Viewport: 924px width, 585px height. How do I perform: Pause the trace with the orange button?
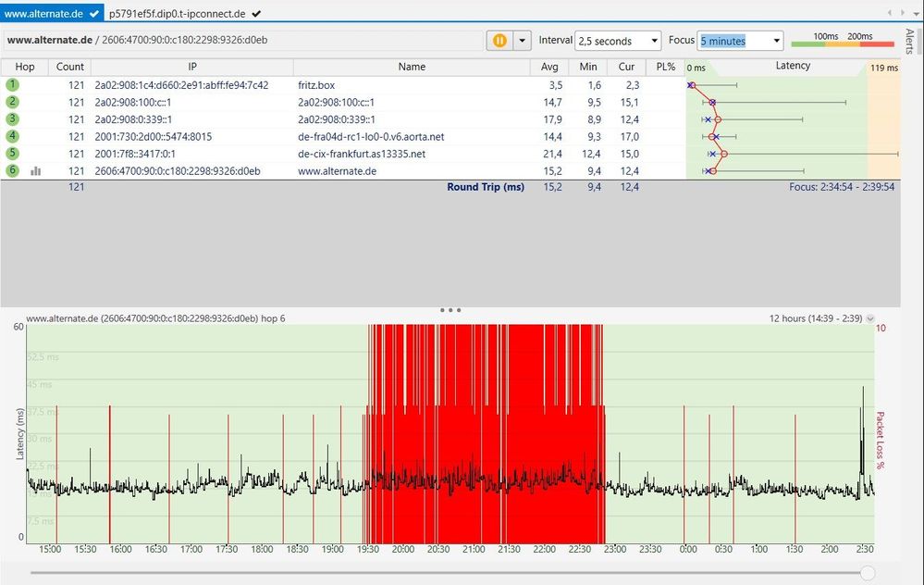(499, 41)
